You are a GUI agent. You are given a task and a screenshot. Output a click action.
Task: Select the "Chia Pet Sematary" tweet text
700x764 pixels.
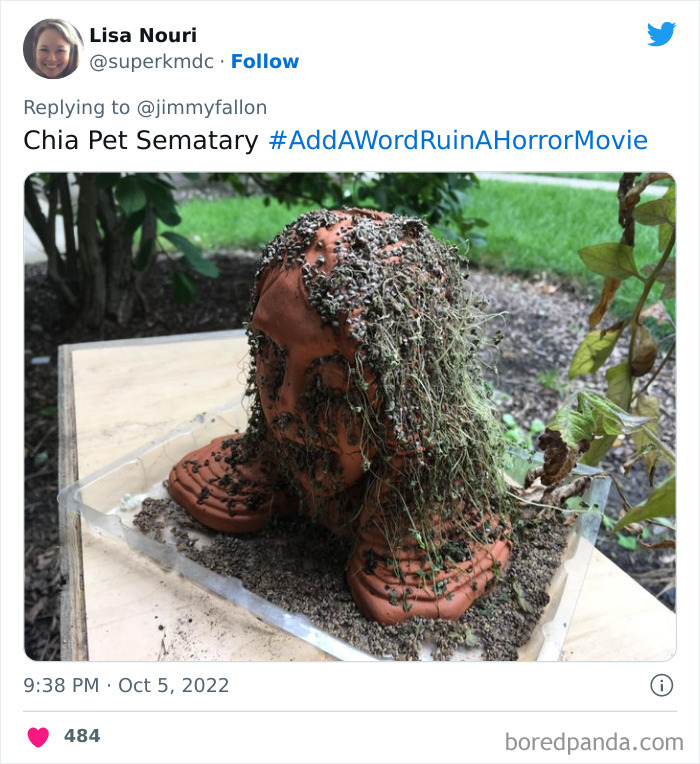point(141,140)
